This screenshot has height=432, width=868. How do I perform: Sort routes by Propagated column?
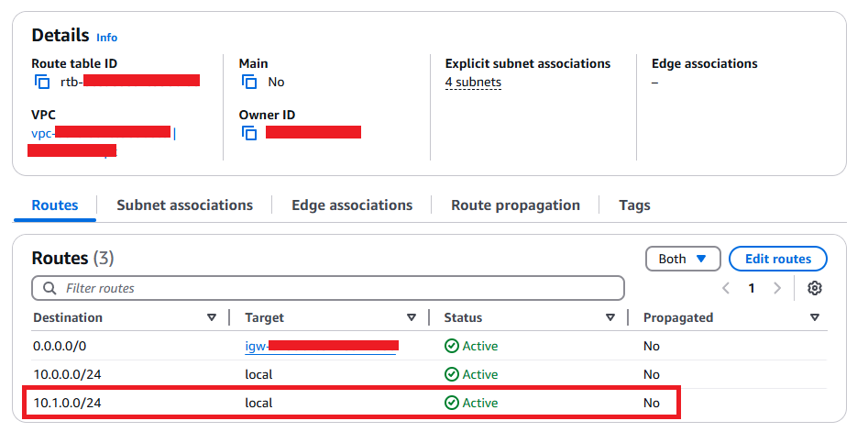coord(815,317)
